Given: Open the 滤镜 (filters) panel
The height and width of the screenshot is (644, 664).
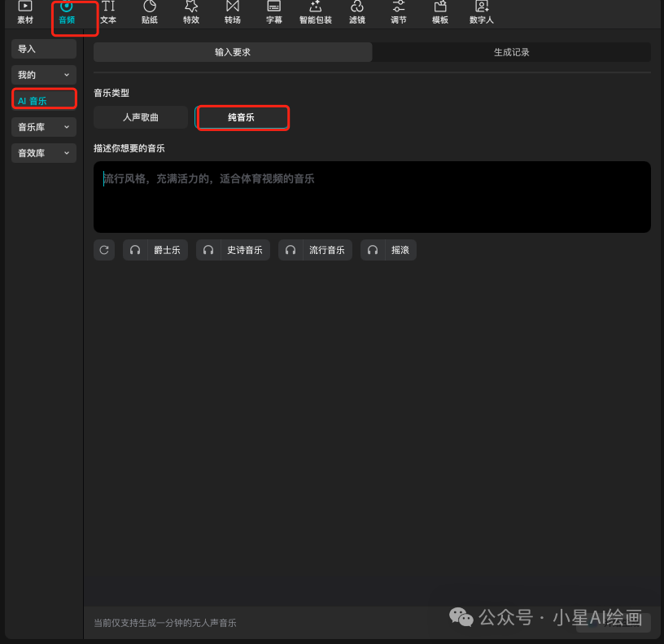Looking at the screenshot, I should [x=356, y=13].
